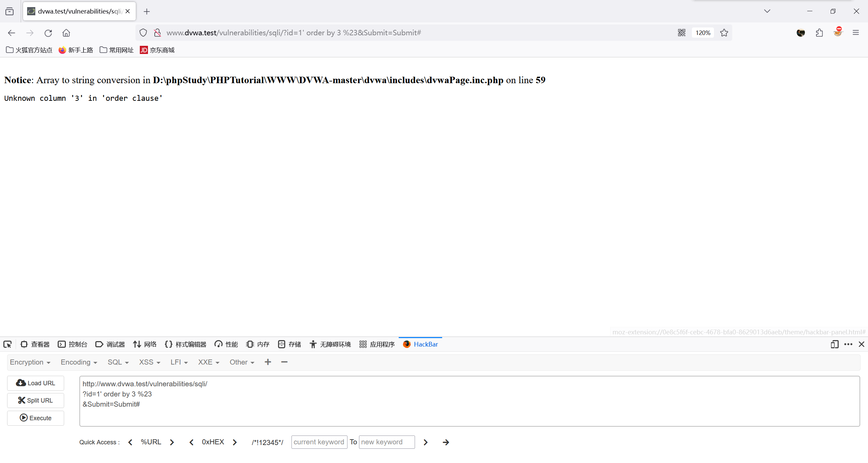Click the left arrow before %URL
Screen dimensions: 868x463
[130, 442]
